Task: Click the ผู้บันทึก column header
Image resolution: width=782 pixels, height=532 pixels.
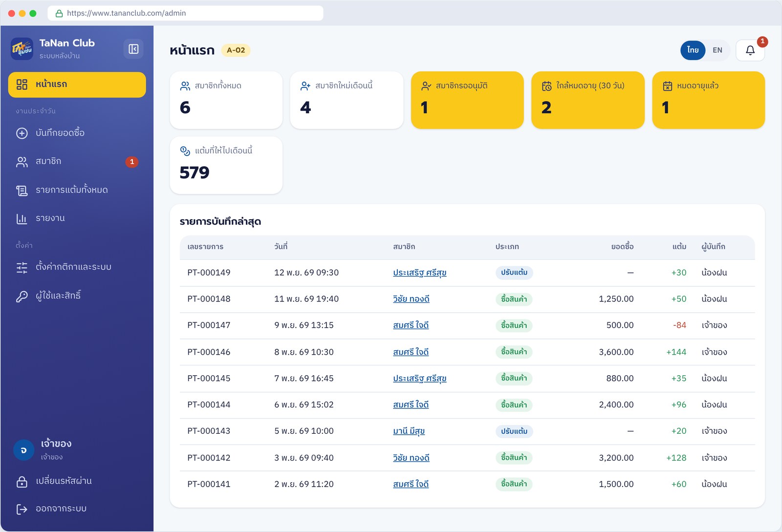Action: click(x=713, y=247)
